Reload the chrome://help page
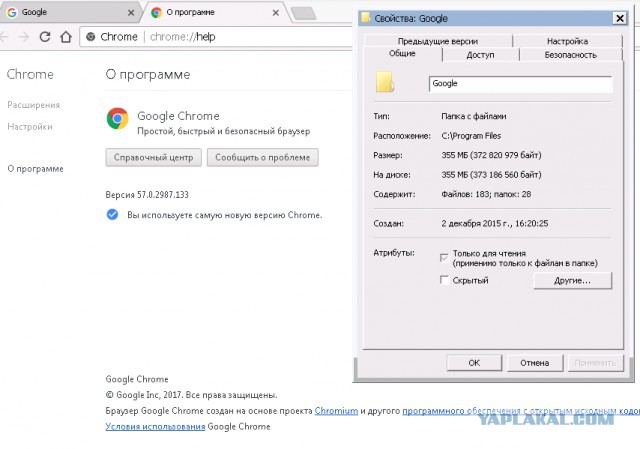 [x=45, y=37]
